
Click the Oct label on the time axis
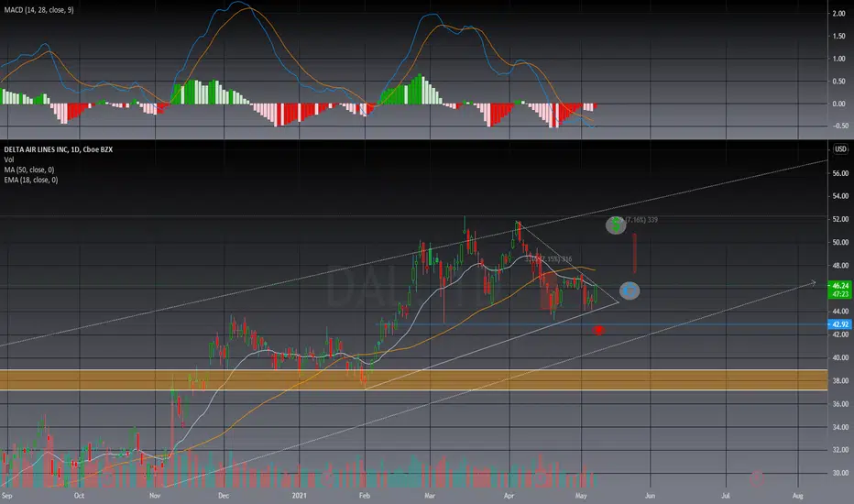coord(79,496)
